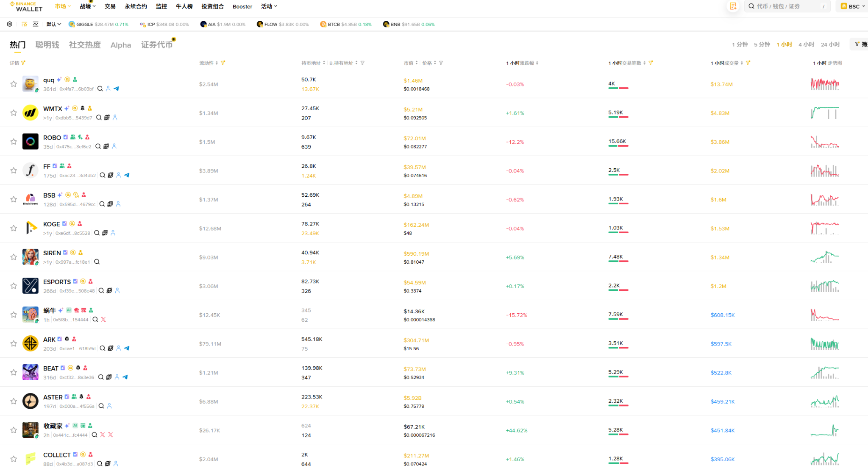The width and height of the screenshot is (868, 471).
Task: Open the X (Twitter) link for 蜗牛 token
Action: (x=103, y=320)
